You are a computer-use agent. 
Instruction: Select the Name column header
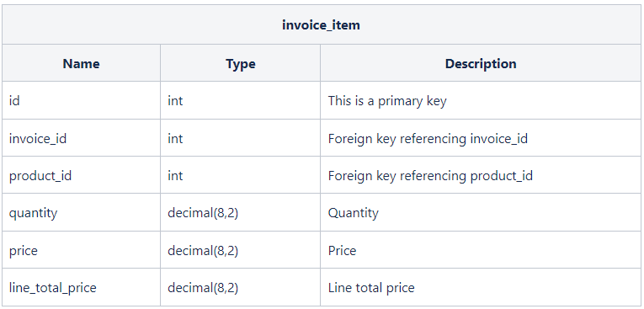81,64
